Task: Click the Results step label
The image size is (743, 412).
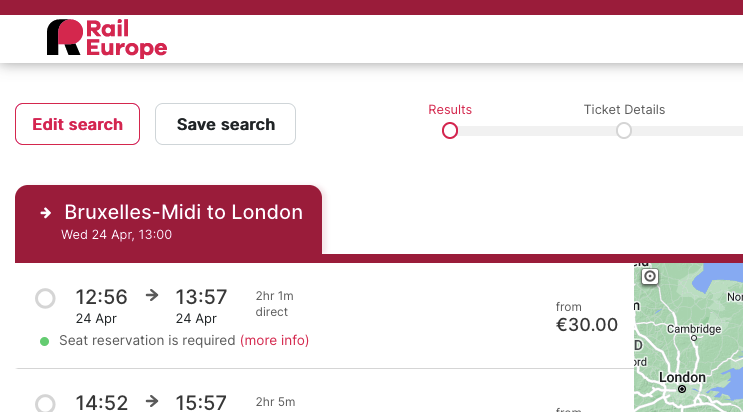Action: pyautogui.click(x=450, y=110)
